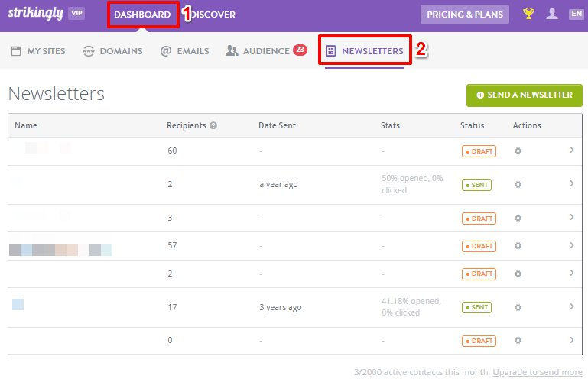Image resolution: width=588 pixels, height=382 pixels.
Task: Open settings gear for 0-recipient draft
Action: (x=518, y=341)
